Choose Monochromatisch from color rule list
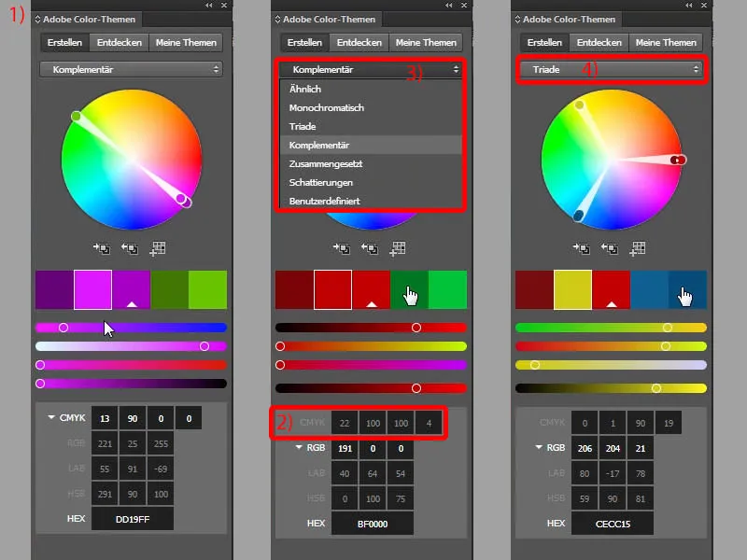The image size is (747, 560). 371,107
